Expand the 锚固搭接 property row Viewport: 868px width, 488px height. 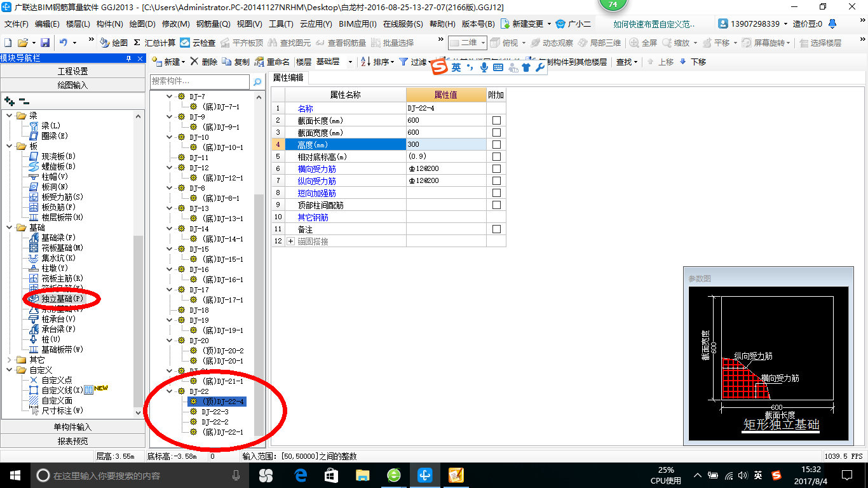[291, 241]
